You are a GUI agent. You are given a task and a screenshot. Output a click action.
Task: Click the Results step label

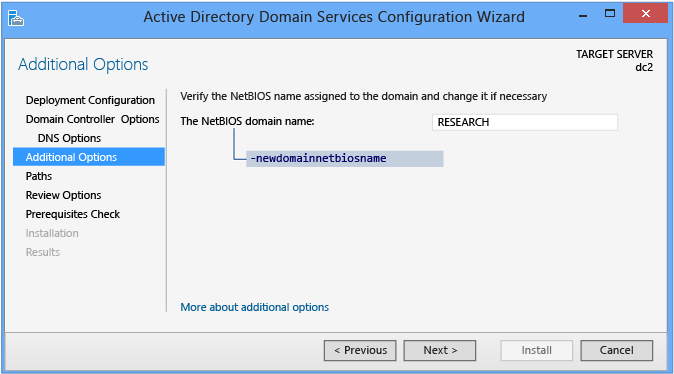(x=43, y=252)
